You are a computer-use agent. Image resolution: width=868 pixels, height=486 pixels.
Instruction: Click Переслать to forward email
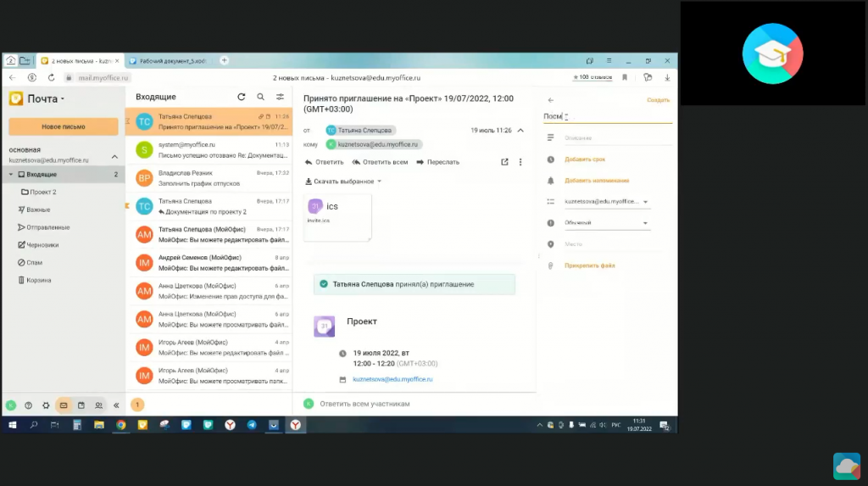click(x=438, y=162)
